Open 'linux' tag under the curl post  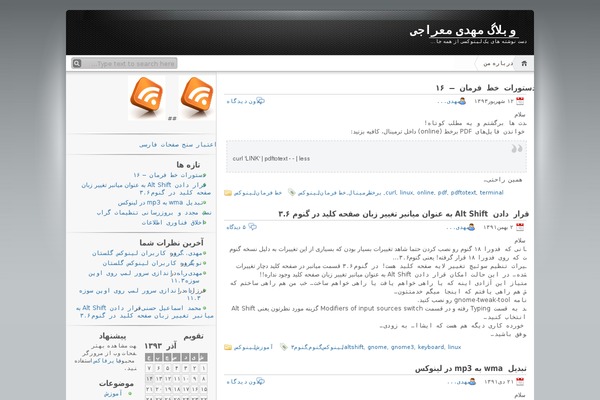406,193
